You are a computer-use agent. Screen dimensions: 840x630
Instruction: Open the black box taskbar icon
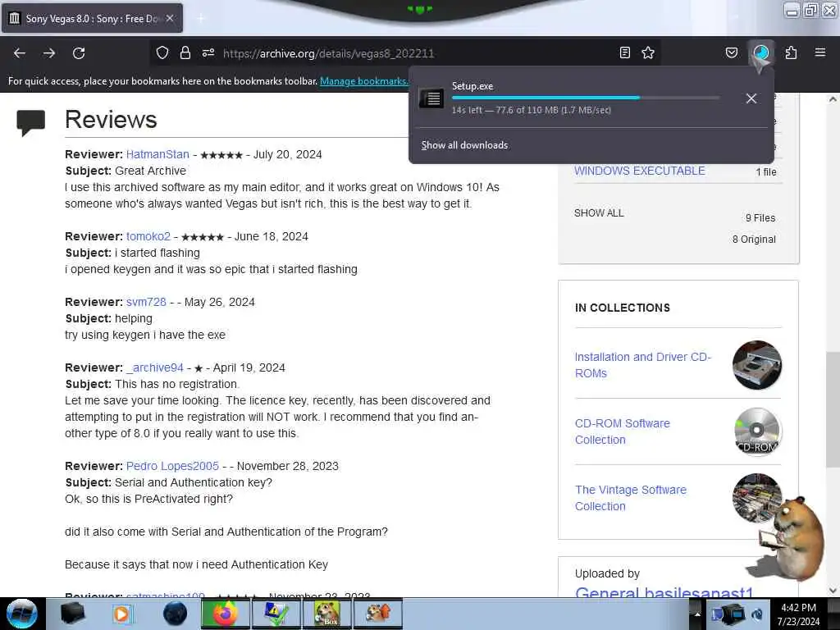pos(72,614)
